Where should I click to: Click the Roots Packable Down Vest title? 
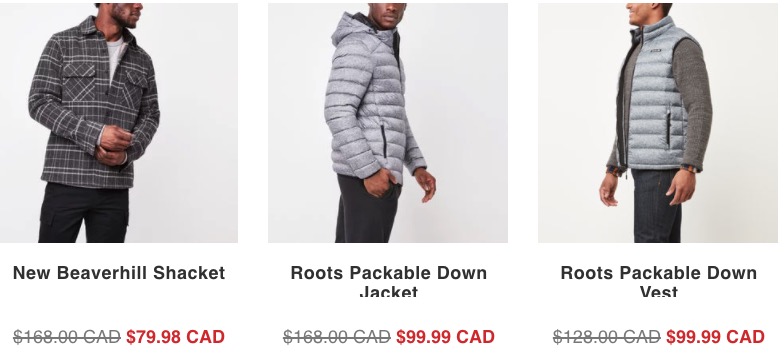658,281
